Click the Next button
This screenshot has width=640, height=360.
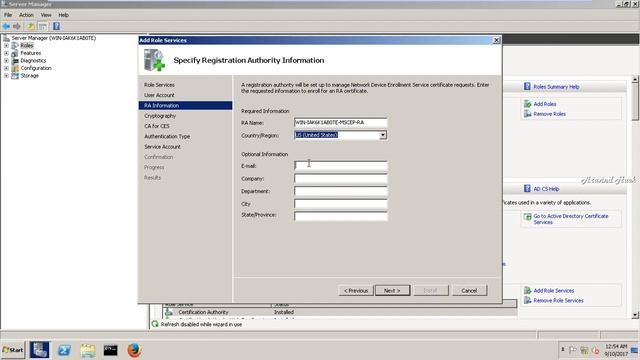tap(392, 291)
